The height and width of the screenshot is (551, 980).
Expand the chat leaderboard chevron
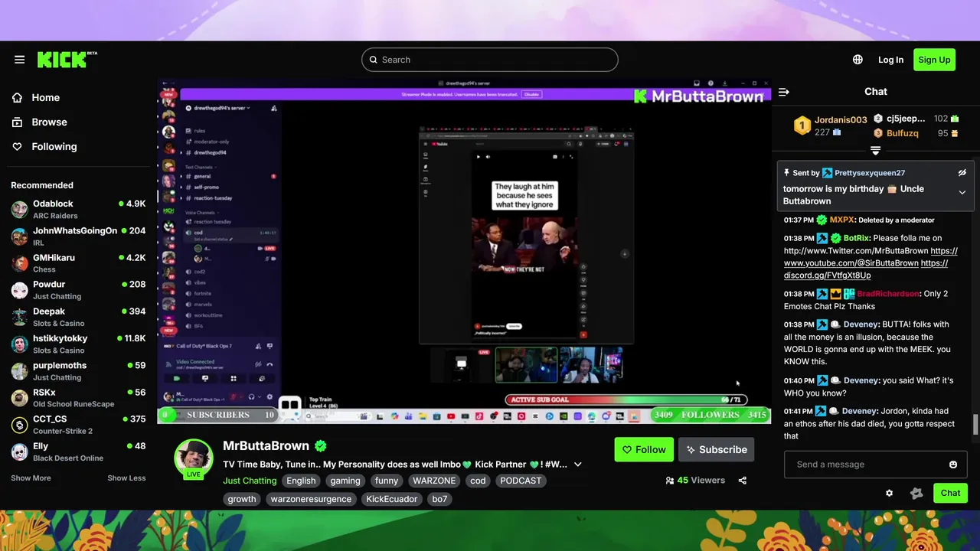[x=876, y=151]
